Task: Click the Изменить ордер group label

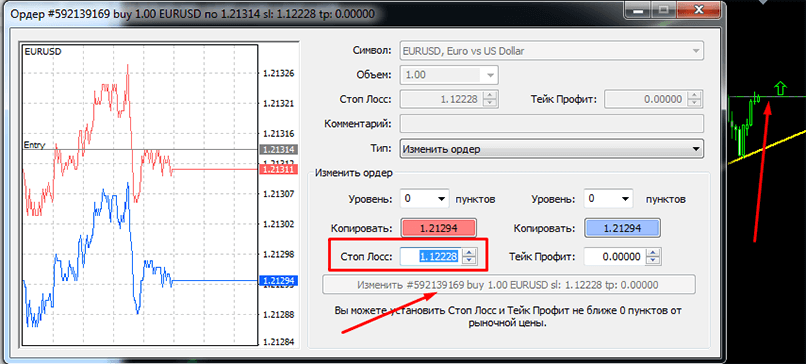Action: coord(354,173)
